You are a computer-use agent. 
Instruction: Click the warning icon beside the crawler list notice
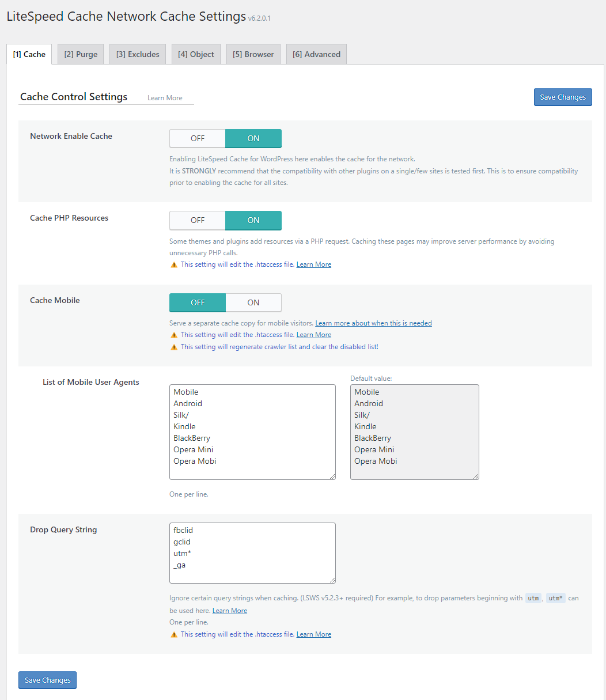click(x=173, y=347)
